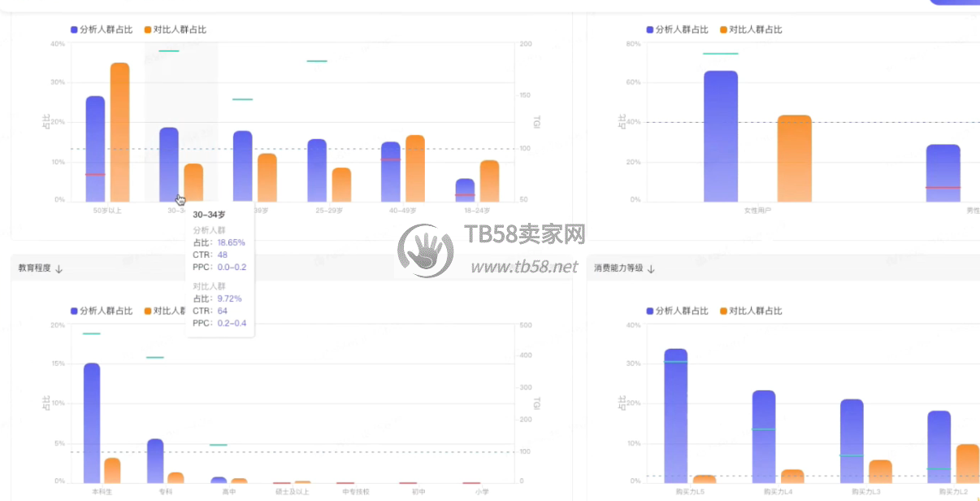980x501 pixels.
Task: Click the arrow icon next to 消费能力等级
Action: point(651,268)
